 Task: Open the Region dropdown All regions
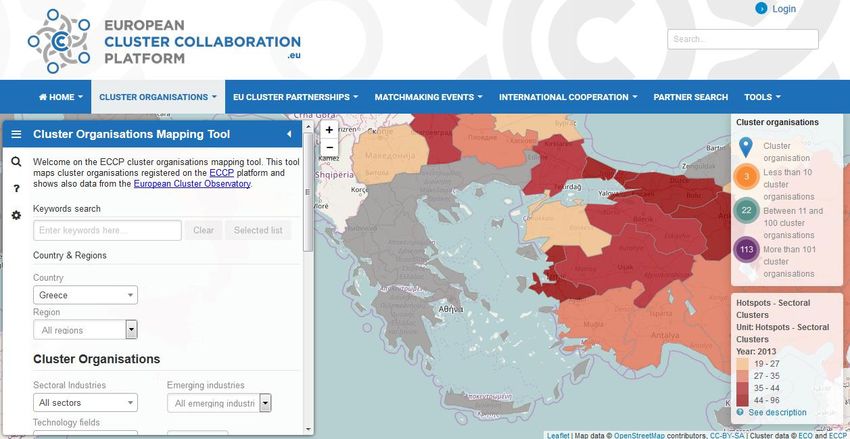click(85, 330)
